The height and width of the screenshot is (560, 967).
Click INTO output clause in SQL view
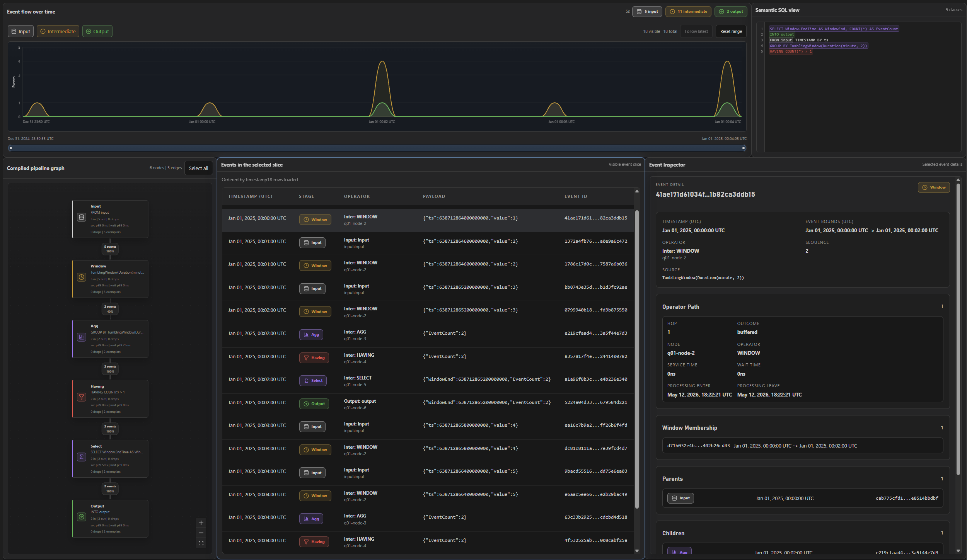click(x=781, y=34)
